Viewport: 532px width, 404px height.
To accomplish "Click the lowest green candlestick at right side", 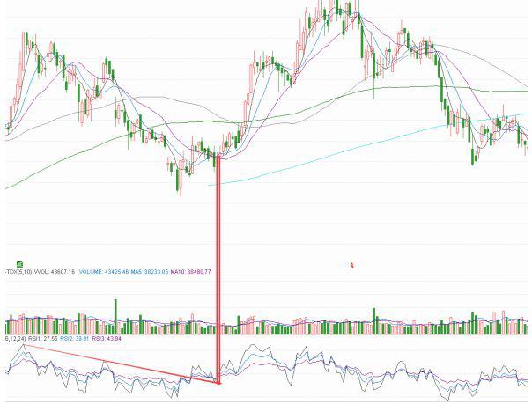I will click(x=474, y=157).
